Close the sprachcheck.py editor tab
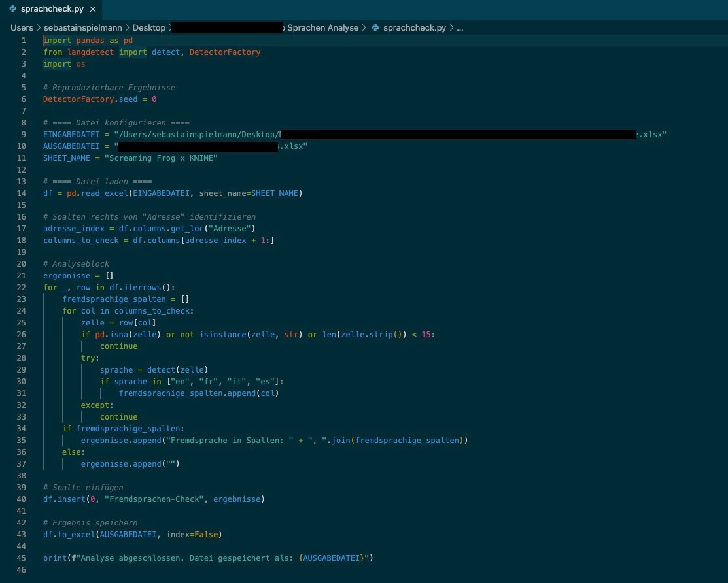 [x=92, y=10]
